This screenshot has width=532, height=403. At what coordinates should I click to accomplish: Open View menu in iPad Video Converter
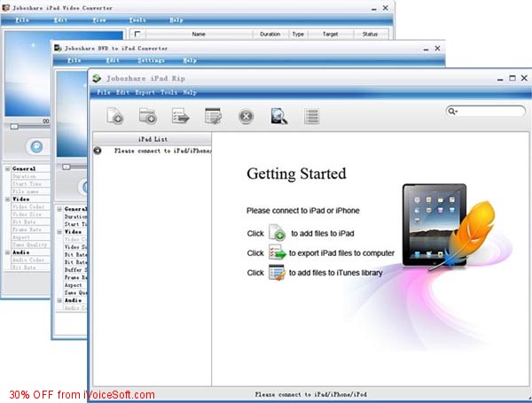99,20
